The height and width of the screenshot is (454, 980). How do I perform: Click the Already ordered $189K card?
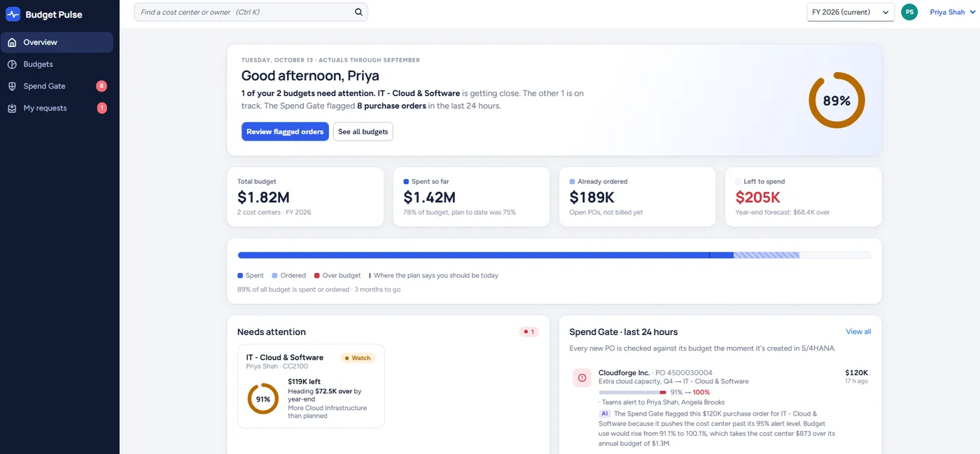tap(637, 197)
